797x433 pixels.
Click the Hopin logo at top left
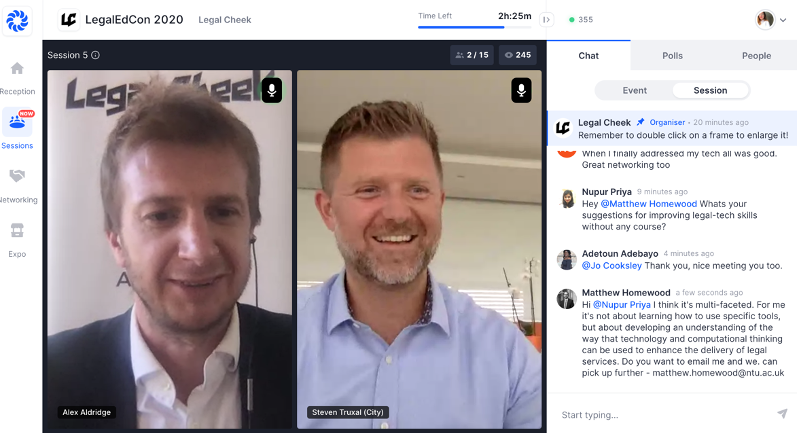(x=17, y=18)
